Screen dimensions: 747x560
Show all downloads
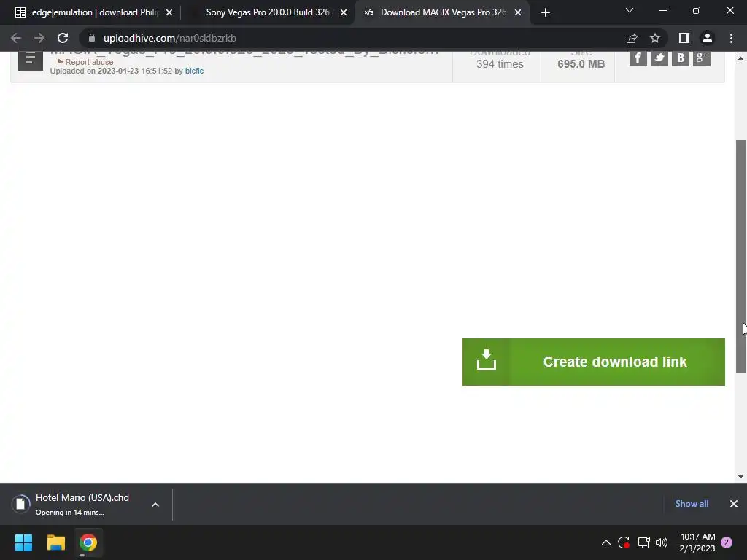pos(692,504)
